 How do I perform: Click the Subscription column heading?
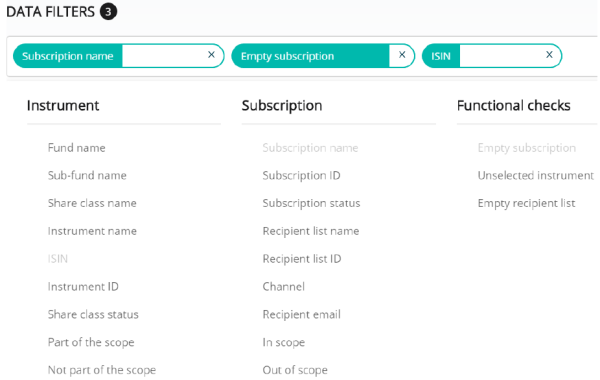[282, 106]
